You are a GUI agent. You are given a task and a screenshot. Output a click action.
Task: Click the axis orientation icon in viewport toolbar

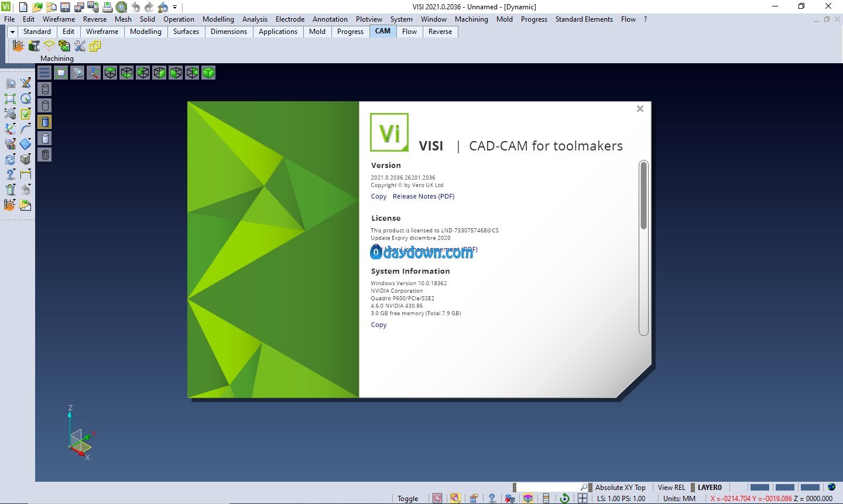coord(94,73)
